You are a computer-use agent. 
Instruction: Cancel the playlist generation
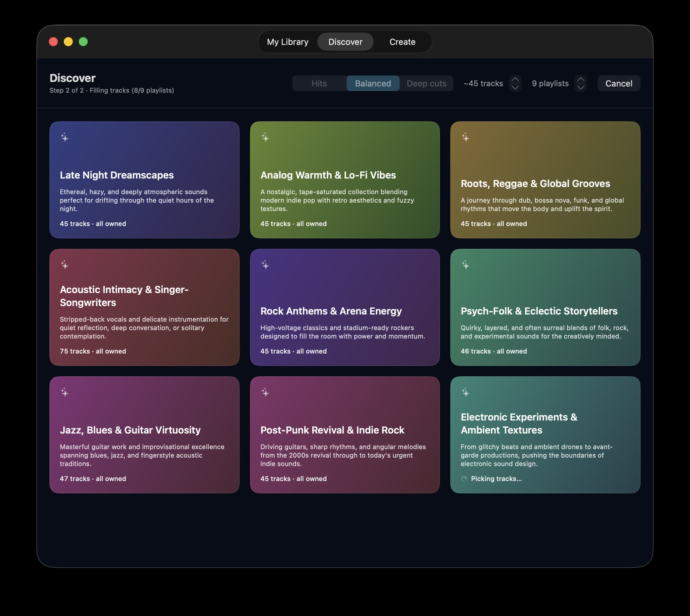click(x=619, y=83)
